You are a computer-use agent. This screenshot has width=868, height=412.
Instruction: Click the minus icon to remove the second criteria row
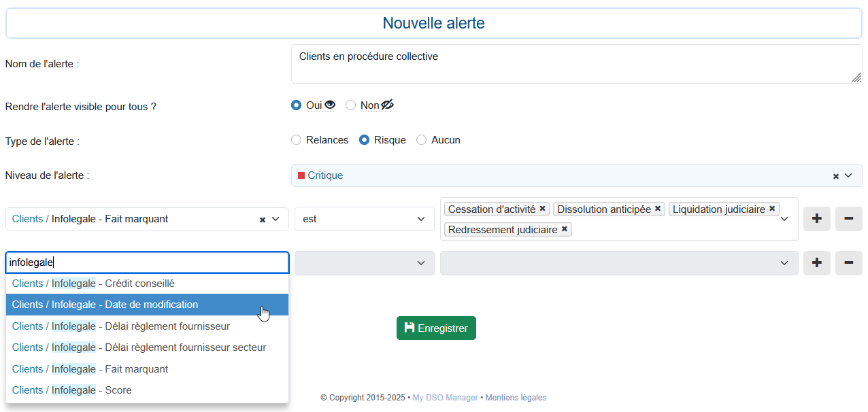point(848,262)
